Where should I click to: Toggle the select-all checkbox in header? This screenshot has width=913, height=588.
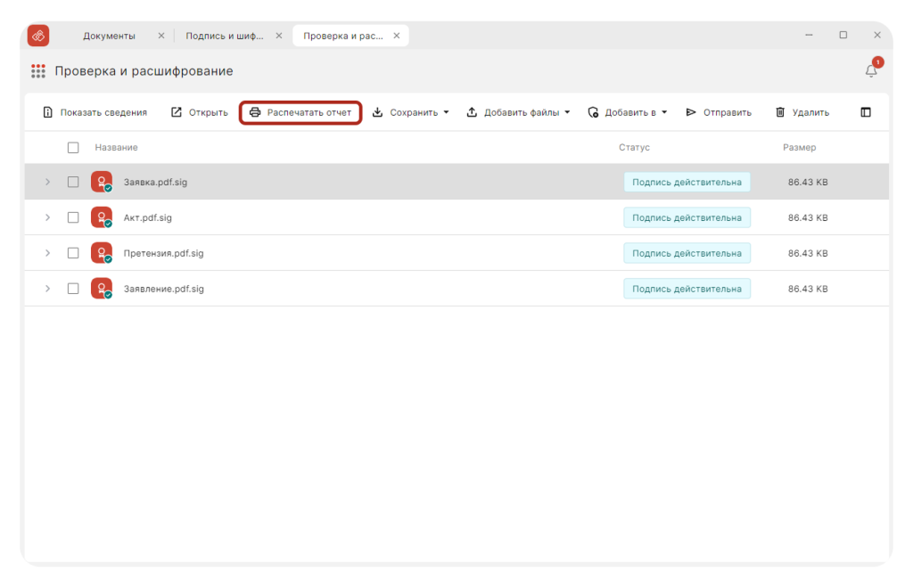[73, 147]
